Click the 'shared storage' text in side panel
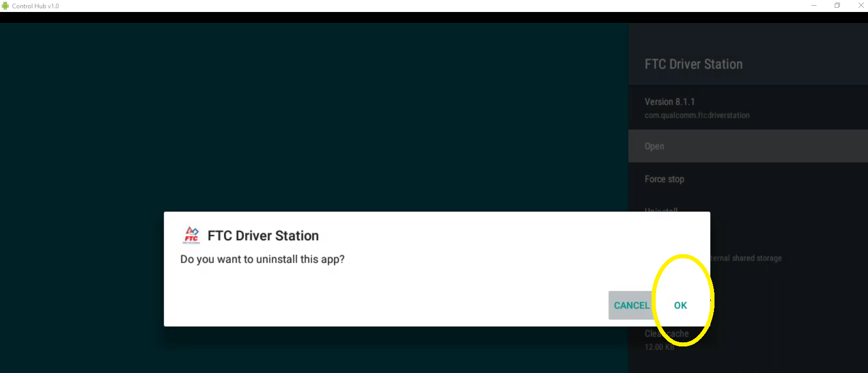Viewport: 868px width, 373px height. [x=757, y=258]
